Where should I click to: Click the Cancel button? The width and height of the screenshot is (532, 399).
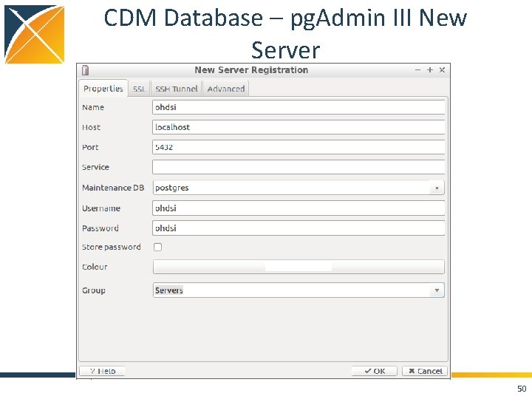click(425, 371)
